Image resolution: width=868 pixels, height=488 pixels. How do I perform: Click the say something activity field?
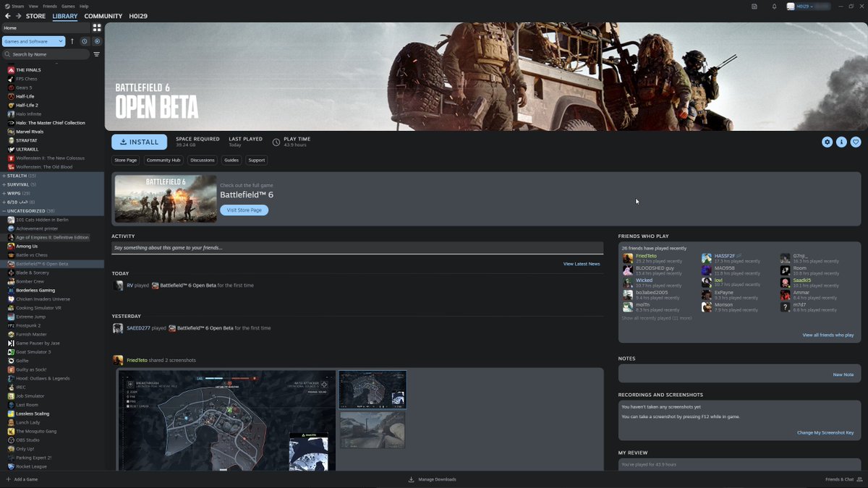point(357,248)
